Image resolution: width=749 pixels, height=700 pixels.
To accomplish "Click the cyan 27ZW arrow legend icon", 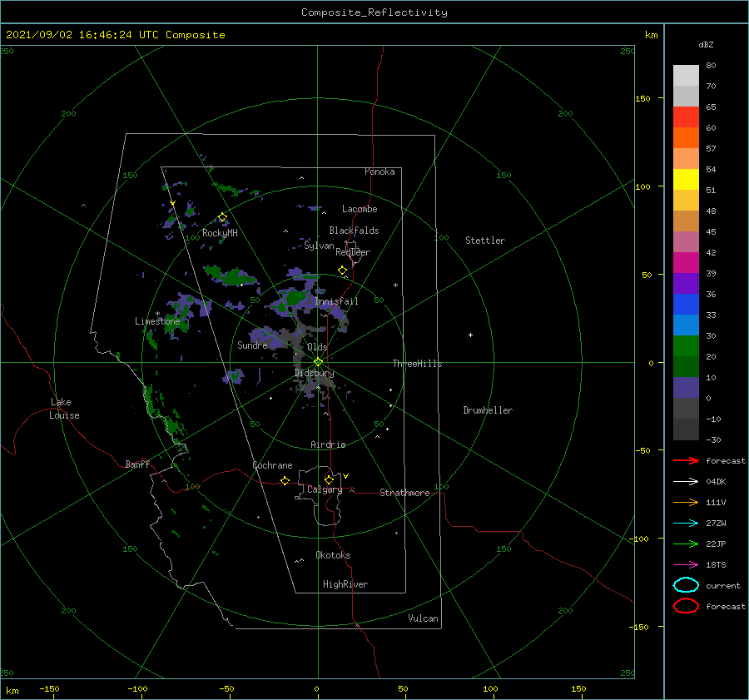I will 686,524.
